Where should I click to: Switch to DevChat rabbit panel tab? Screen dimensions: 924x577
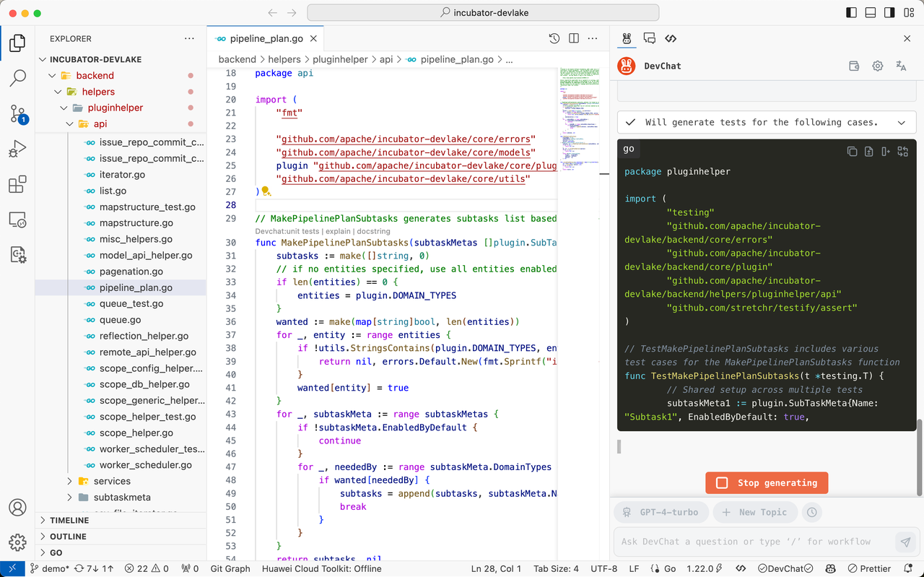coord(627,38)
